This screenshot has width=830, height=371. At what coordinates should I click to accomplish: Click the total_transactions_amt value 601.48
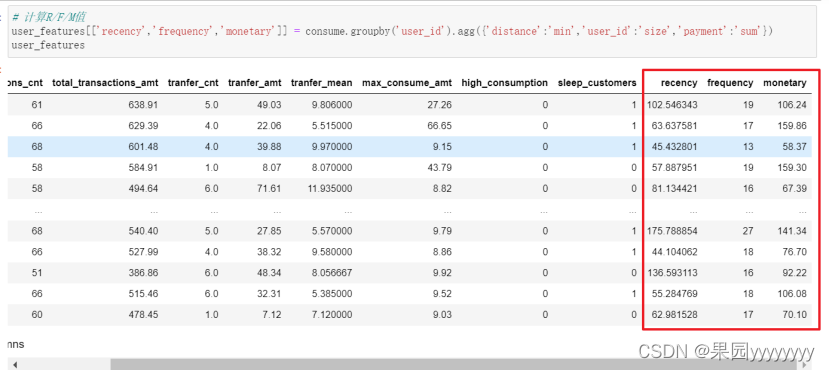tap(143, 147)
